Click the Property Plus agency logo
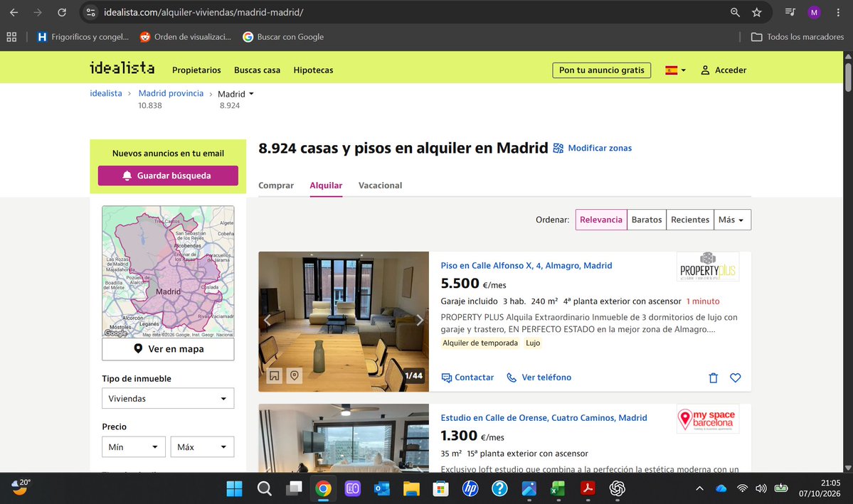853x504 pixels. 708,267
